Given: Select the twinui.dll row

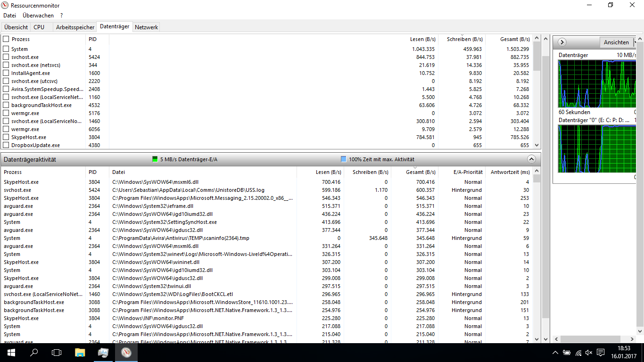Looking at the screenshot, I should [x=267, y=286].
